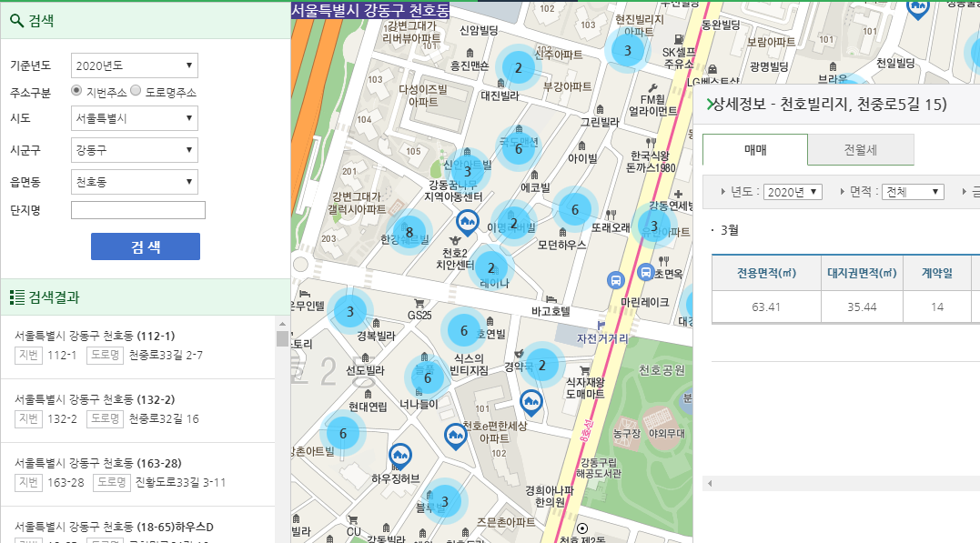Click 천중로32길 16 road address
980x543 pixels.
[164, 418]
